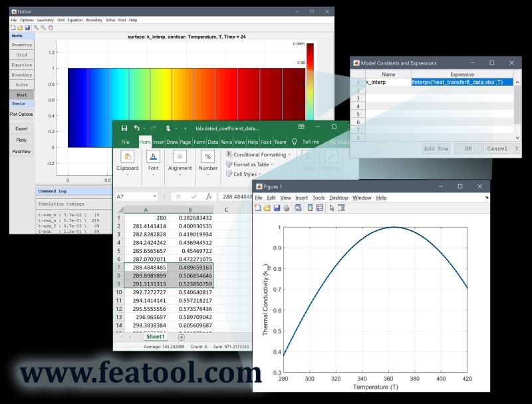This screenshot has height=404, width=532.
Task: Expand Conditional Formatting dropdown
Action: 289,155
